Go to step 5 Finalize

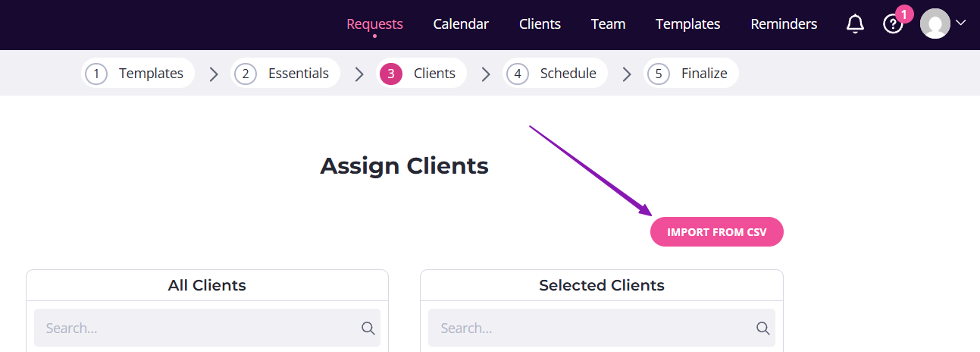[x=691, y=74]
